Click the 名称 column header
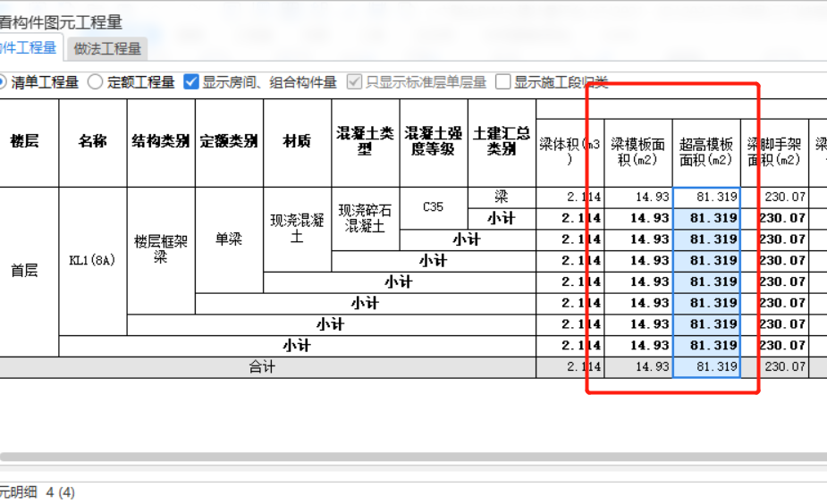The image size is (827, 504). pyautogui.click(x=93, y=141)
